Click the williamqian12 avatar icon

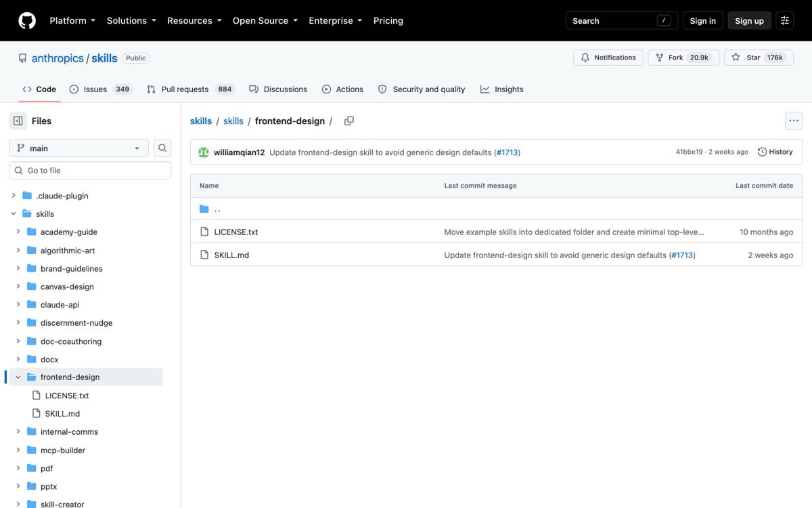coord(204,152)
